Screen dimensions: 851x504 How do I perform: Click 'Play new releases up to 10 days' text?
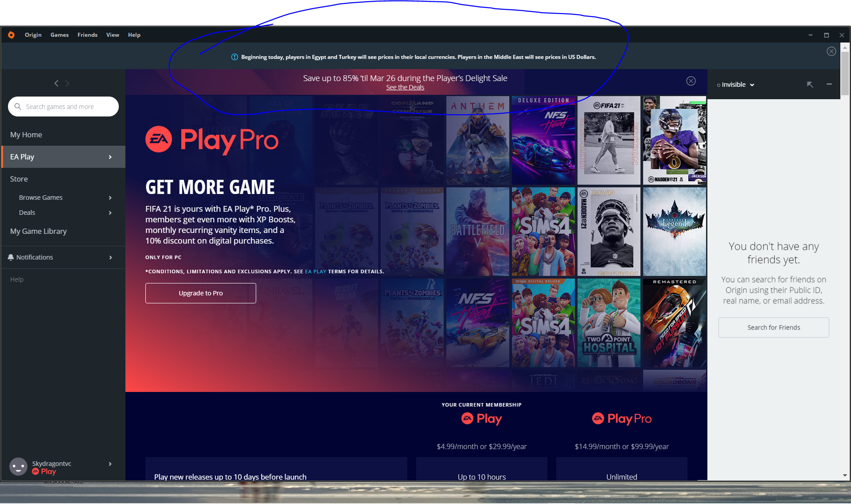point(230,477)
